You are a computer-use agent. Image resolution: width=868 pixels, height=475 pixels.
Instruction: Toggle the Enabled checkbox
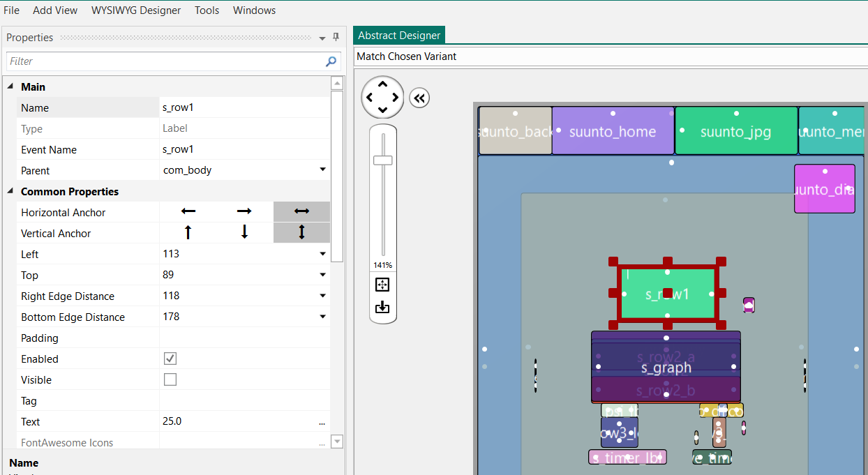click(x=170, y=359)
